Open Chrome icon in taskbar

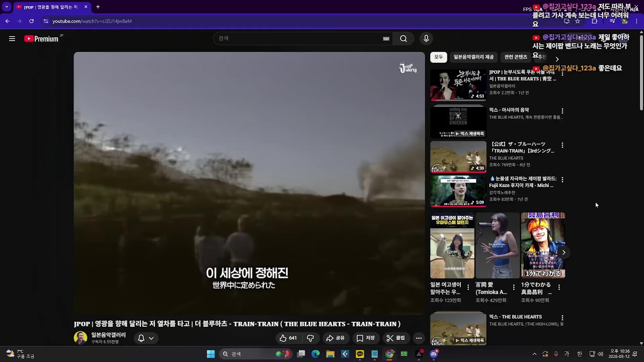coord(389,354)
